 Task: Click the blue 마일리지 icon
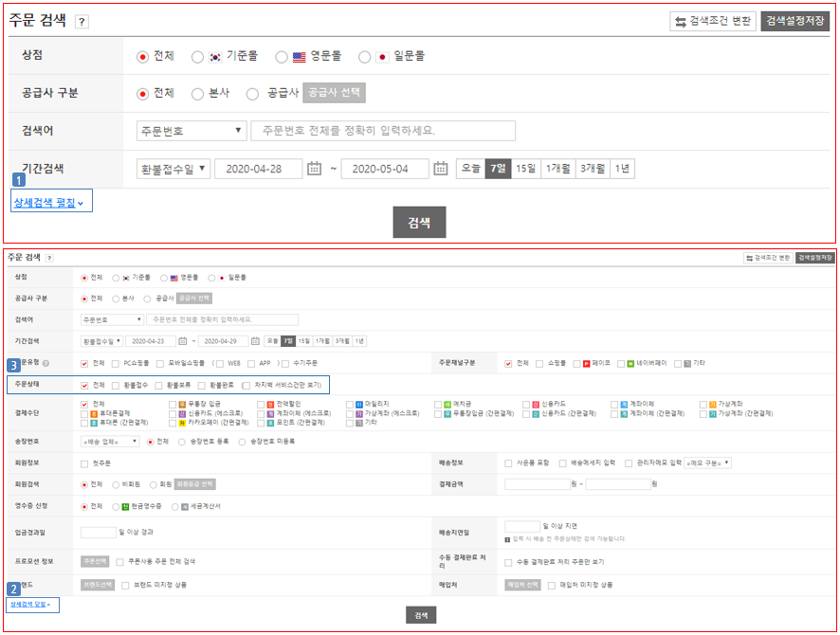[x=359, y=405]
